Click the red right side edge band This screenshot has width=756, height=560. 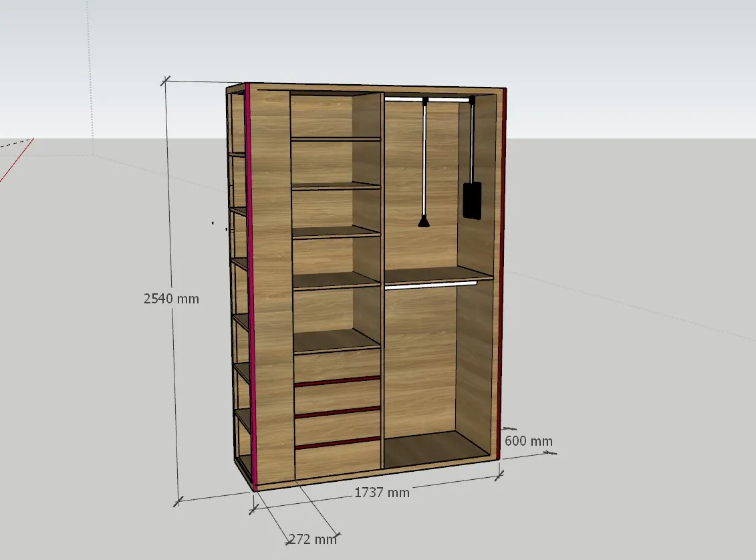click(x=503, y=267)
